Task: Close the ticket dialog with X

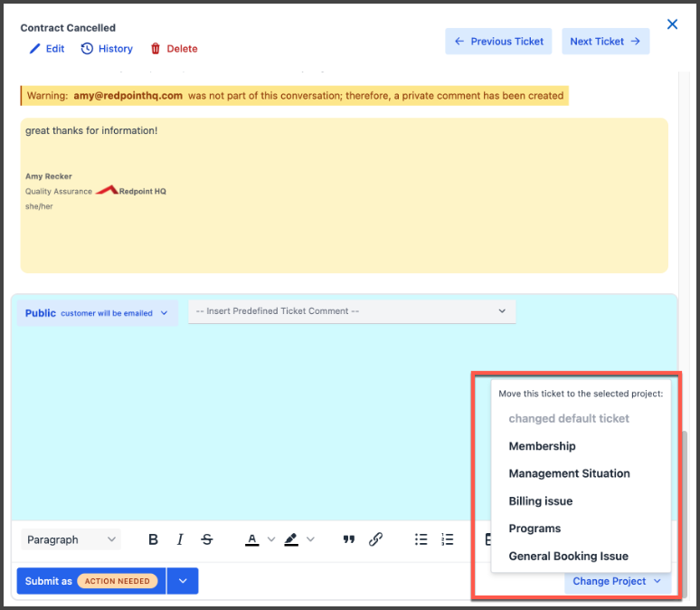Action: click(x=672, y=24)
